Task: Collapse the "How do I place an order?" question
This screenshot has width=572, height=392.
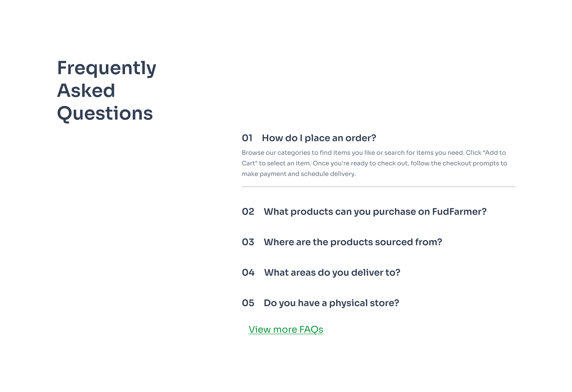Action: (x=319, y=138)
